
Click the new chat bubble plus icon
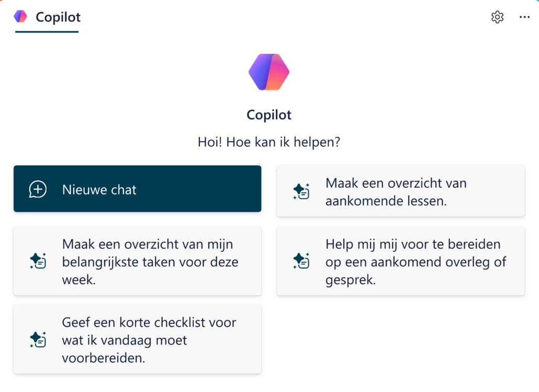point(38,189)
